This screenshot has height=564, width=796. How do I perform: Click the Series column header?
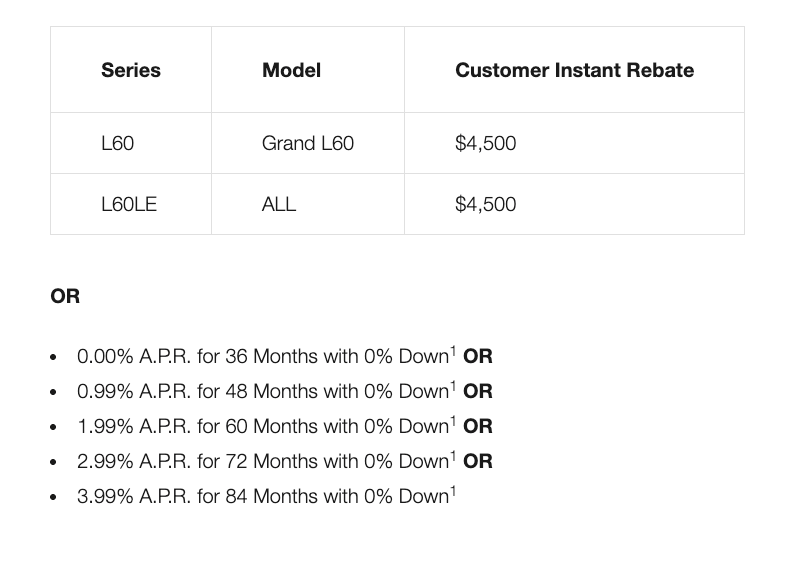click(x=131, y=70)
